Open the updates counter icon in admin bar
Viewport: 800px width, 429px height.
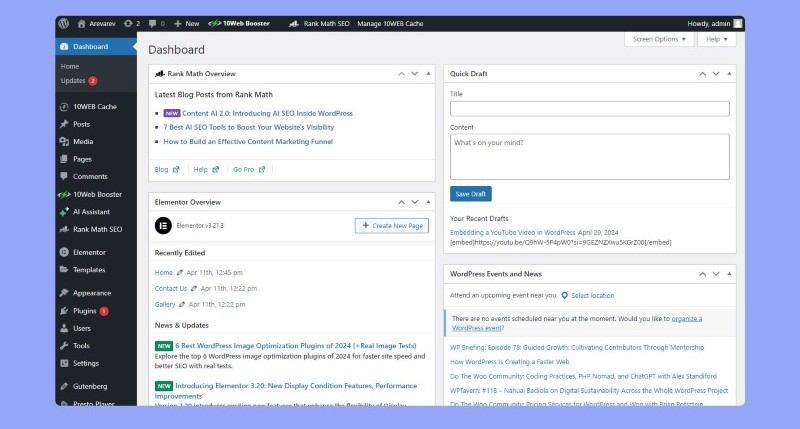tap(128, 23)
